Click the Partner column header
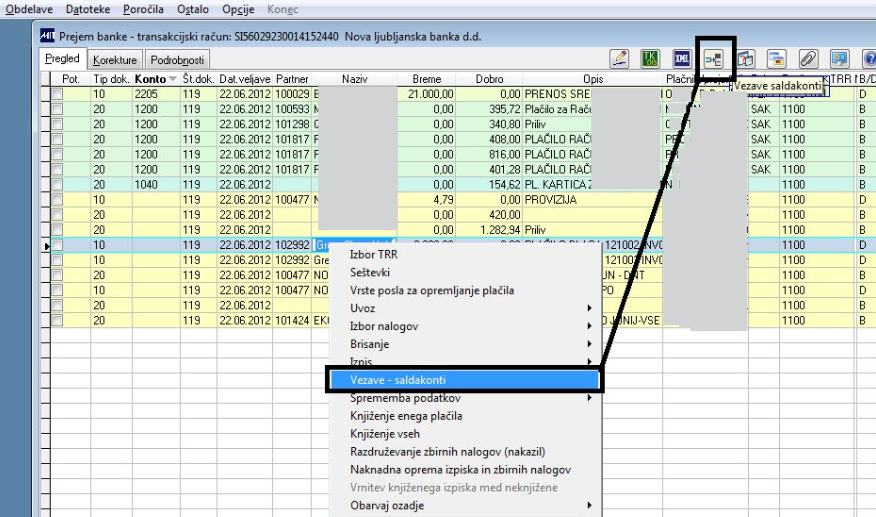876x517 pixels. coord(292,79)
